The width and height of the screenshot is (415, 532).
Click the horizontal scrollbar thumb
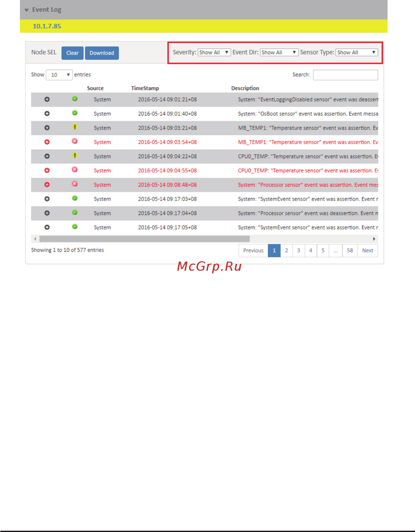[x=144, y=239]
